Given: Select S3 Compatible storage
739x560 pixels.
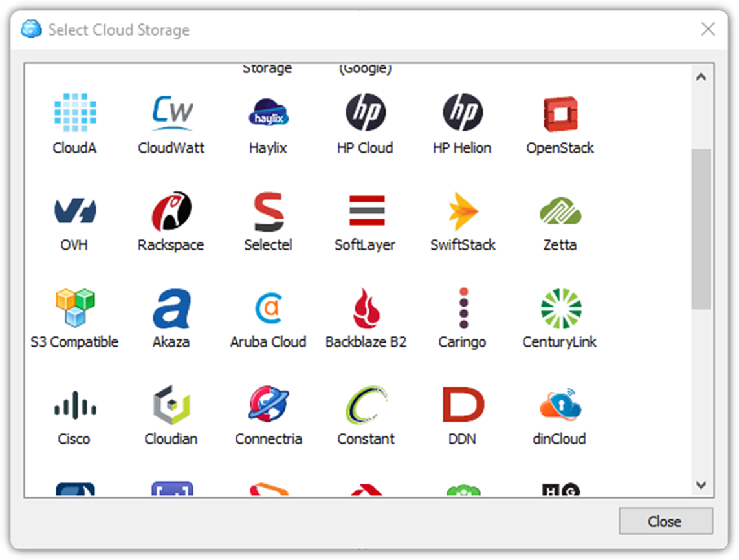Looking at the screenshot, I should [x=75, y=308].
